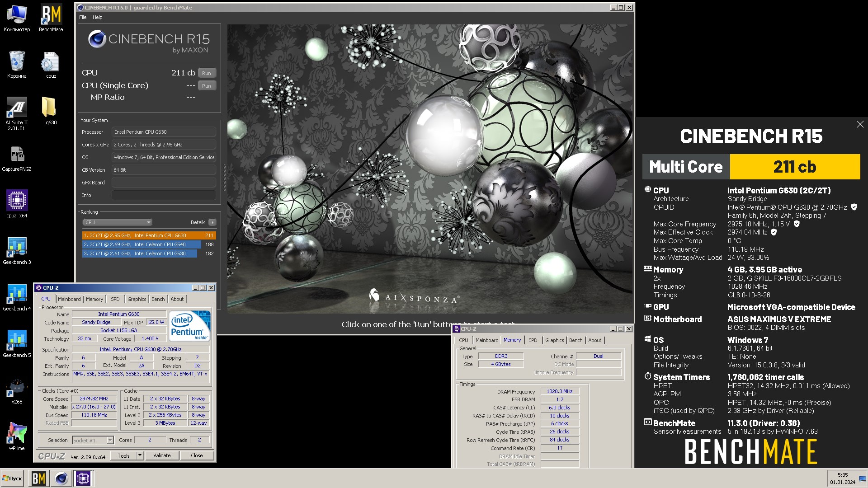Switch to CPU tab in Memory CPU-Z window
This screenshot has height=488, width=868.
[x=463, y=340]
